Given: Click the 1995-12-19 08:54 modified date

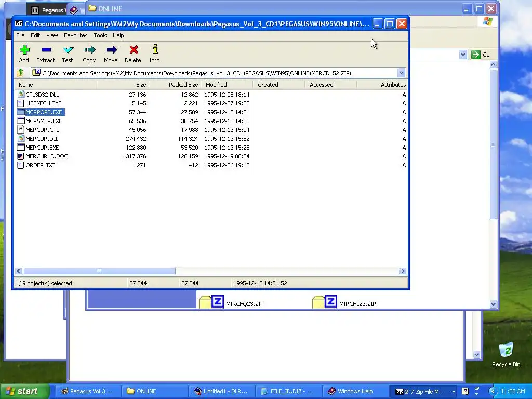Looking at the screenshot, I should 227,156.
